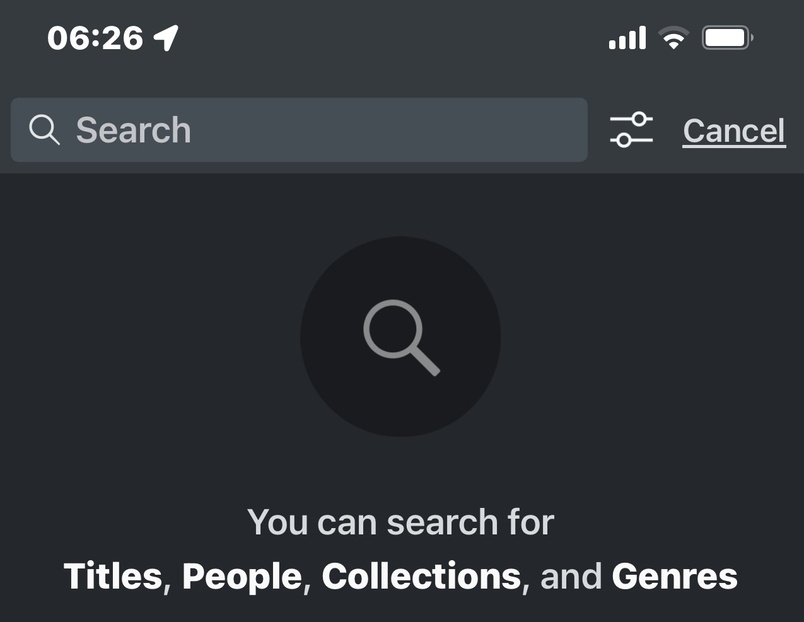
Task: Tap the bold word Titles
Action: [112, 576]
